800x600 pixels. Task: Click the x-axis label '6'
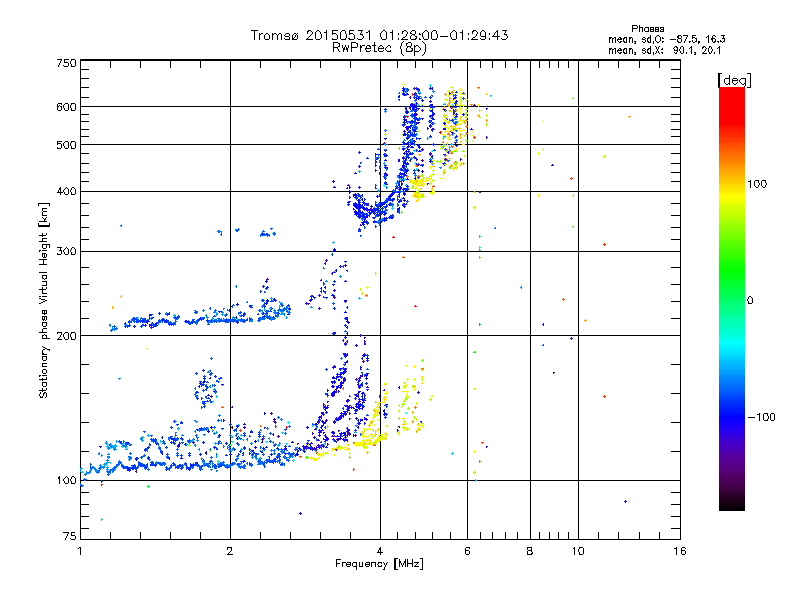(467, 551)
